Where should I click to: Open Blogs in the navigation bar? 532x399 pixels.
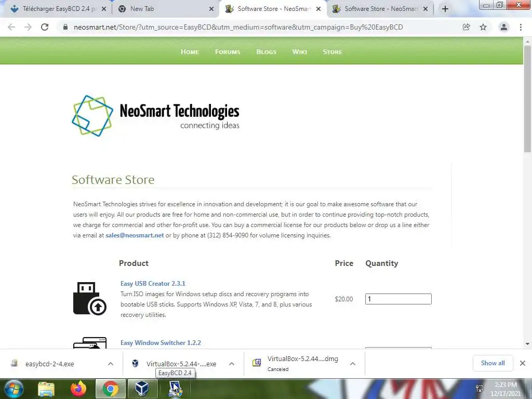267,52
